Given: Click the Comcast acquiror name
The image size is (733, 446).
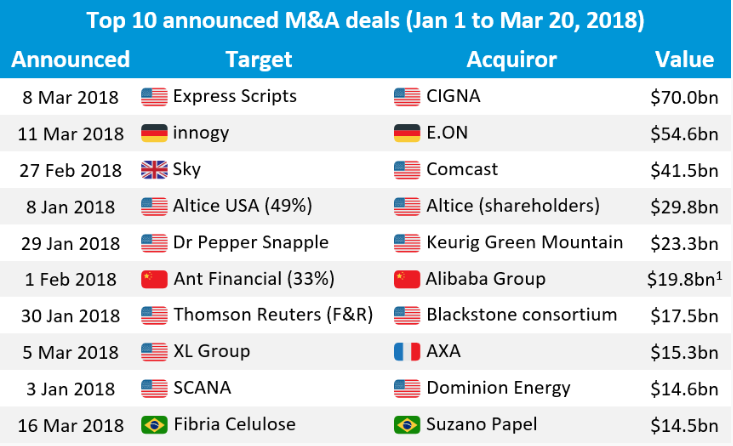Looking at the screenshot, I should tap(462, 170).
